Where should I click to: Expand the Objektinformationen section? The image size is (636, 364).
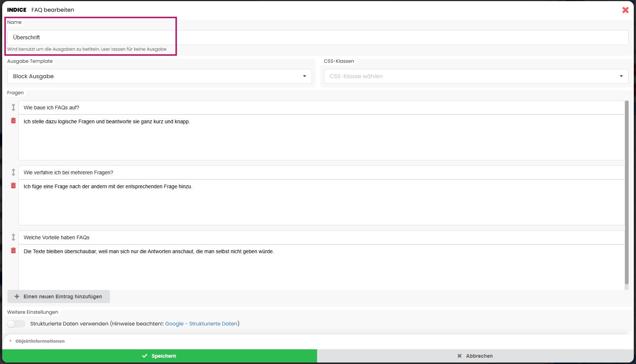click(40, 341)
